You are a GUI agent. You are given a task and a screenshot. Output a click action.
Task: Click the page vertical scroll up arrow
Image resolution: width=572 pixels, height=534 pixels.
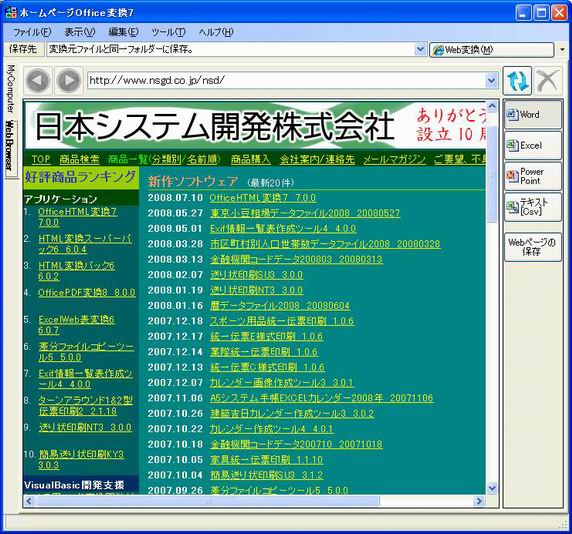(491, 107)
